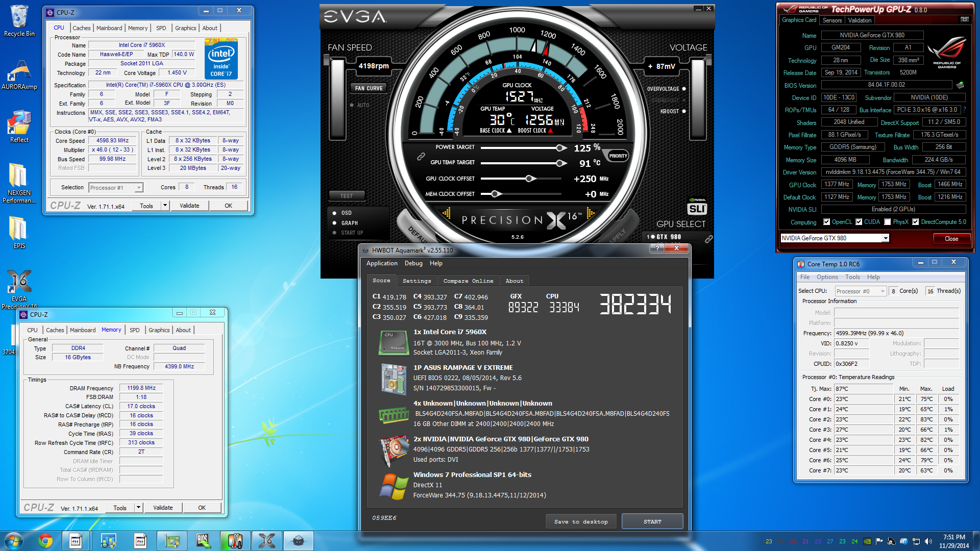Viewport: 980px width, 551px height.
Task: Open Windows Start menu orb
Action: click(x=13, y=541)
